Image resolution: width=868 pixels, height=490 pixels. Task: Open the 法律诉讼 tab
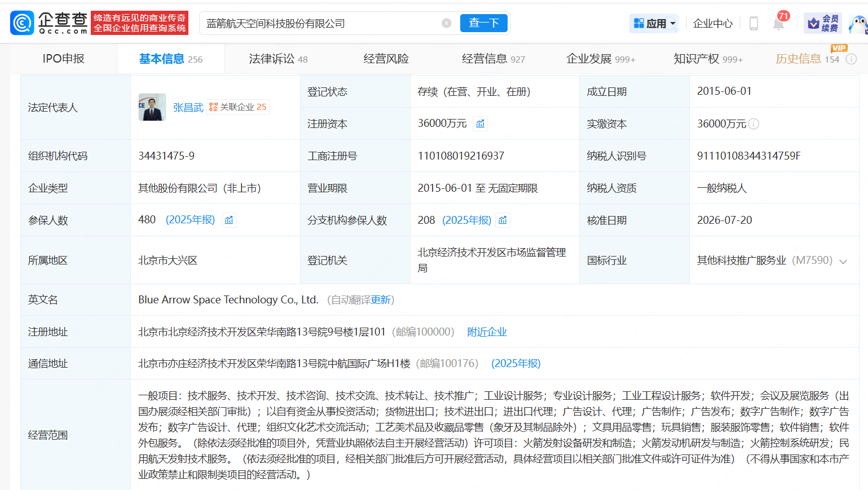[278, 59]
